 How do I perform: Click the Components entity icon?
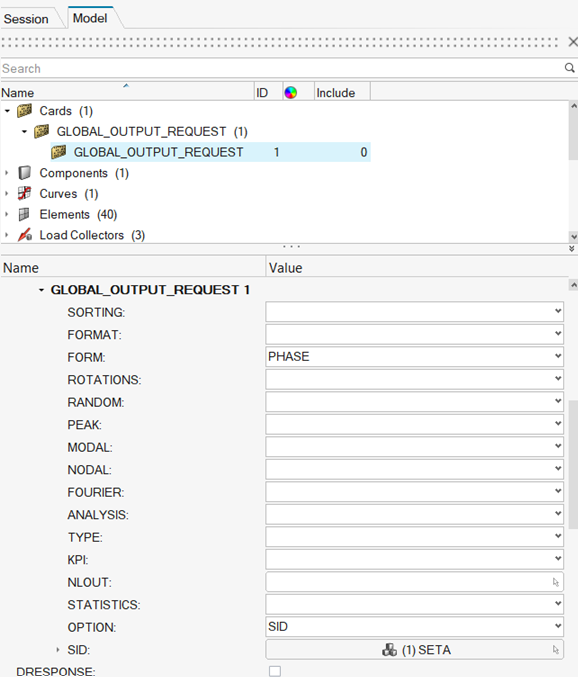tap(25, 173)
